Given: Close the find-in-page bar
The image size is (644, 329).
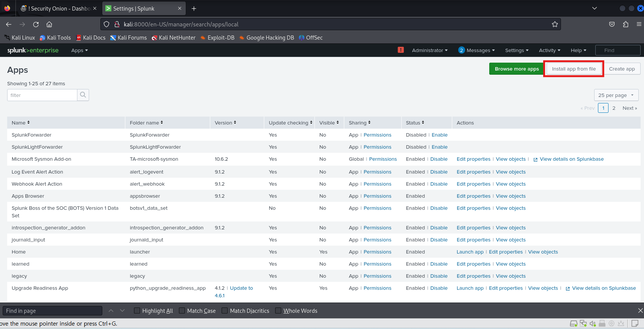Looking at the screenshot, I should (x=640, y=311).
